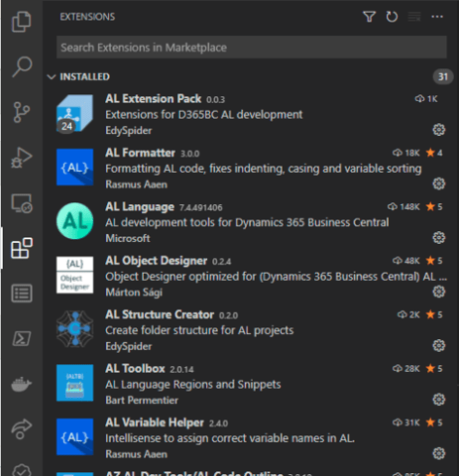Open the Live Share view
Screen dimensions: 459x476
coord(22,428)
